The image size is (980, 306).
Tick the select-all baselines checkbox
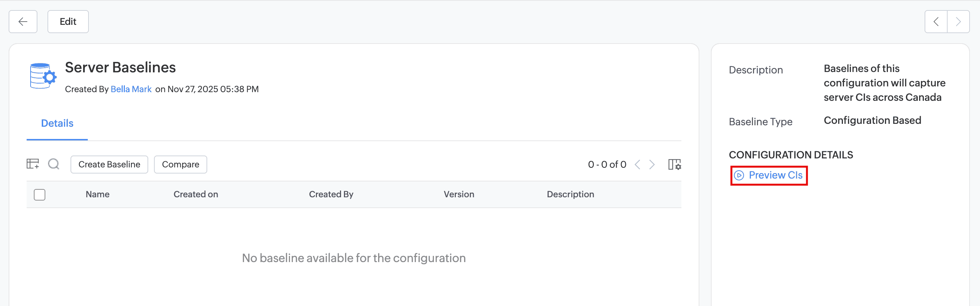click(40, 194)
